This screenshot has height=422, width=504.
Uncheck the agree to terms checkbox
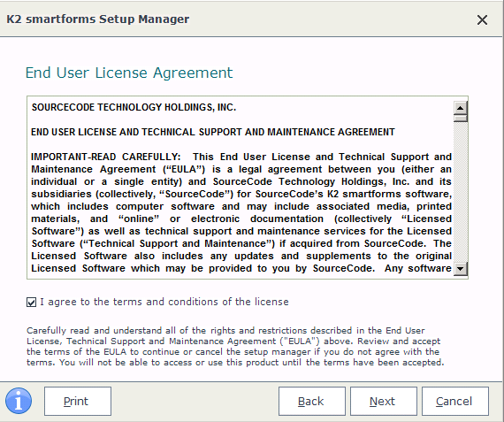point(31,303)
